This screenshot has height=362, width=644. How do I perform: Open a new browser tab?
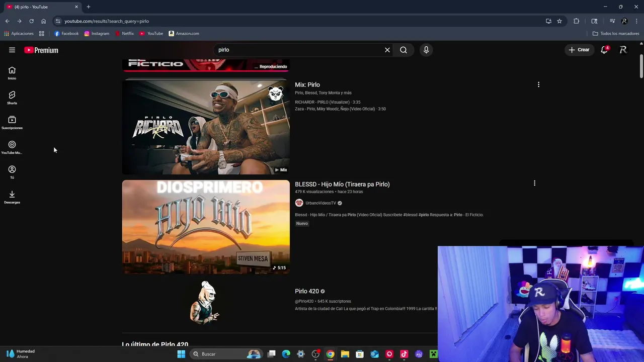point(89,7)
